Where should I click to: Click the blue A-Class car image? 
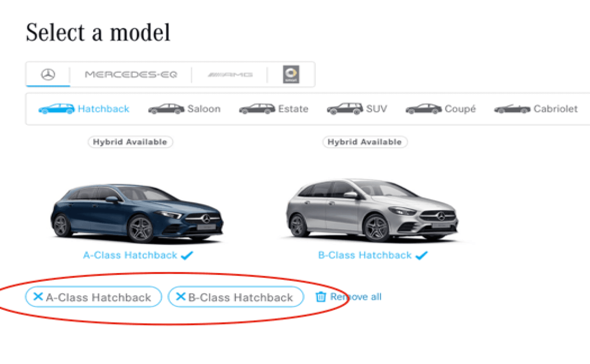pyautogui.click(x=137, y=213)
